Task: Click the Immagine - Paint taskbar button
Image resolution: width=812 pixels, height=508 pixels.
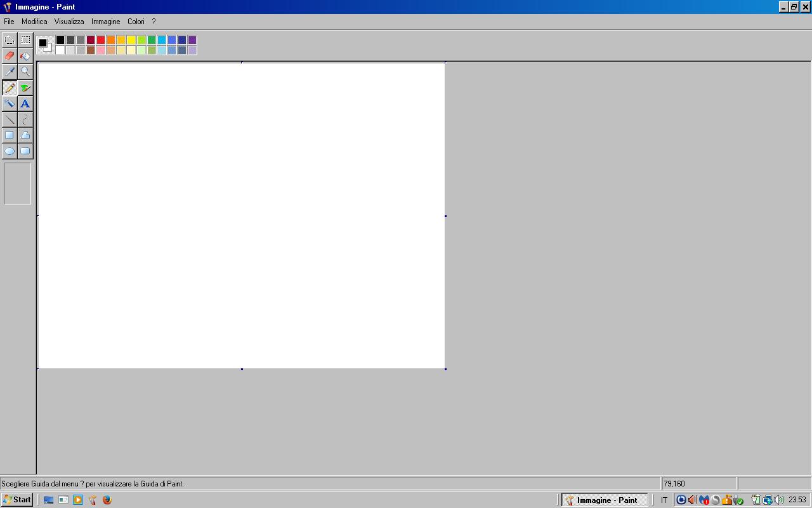Action: (x=605, y=500)
